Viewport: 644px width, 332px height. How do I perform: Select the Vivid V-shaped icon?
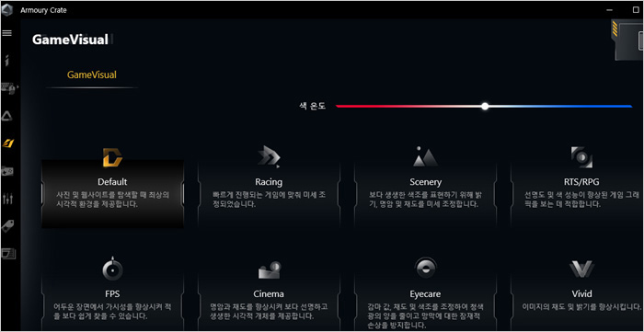tap(581, 269)
